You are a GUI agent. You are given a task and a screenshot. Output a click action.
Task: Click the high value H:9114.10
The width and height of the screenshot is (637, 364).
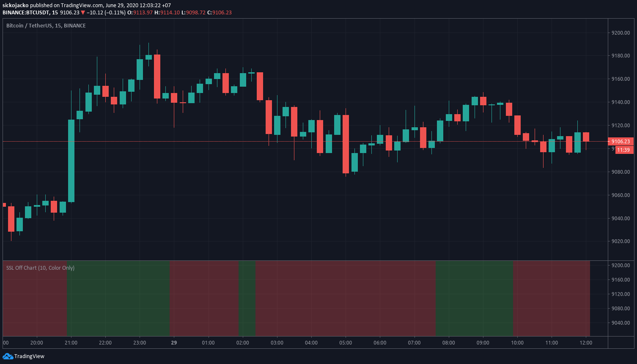[167, 12]
